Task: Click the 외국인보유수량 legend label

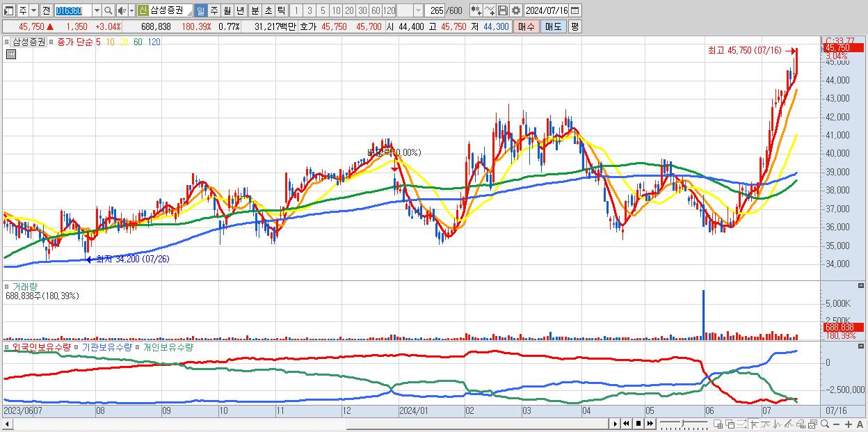Action: pyautogui.click(x=41, y=346)
